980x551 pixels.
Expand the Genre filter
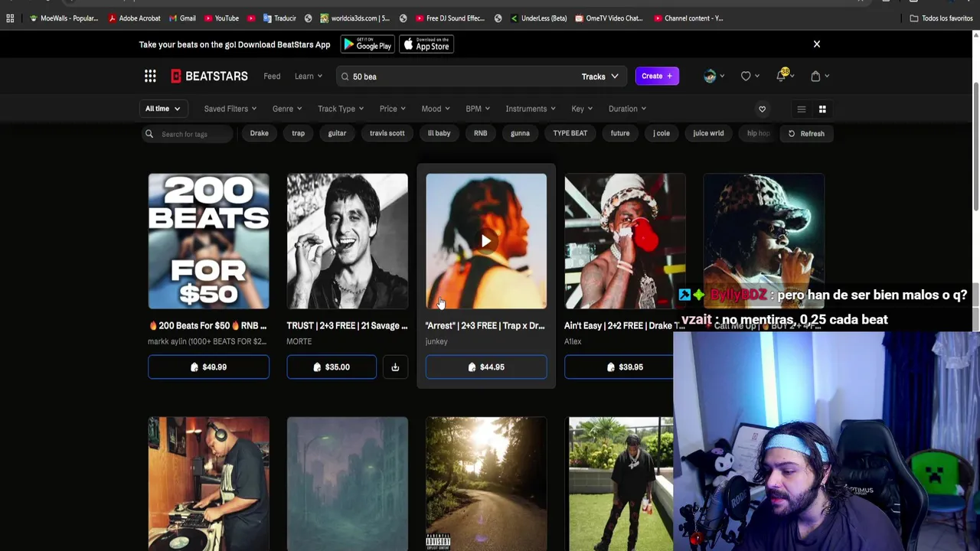coord(286,109)
